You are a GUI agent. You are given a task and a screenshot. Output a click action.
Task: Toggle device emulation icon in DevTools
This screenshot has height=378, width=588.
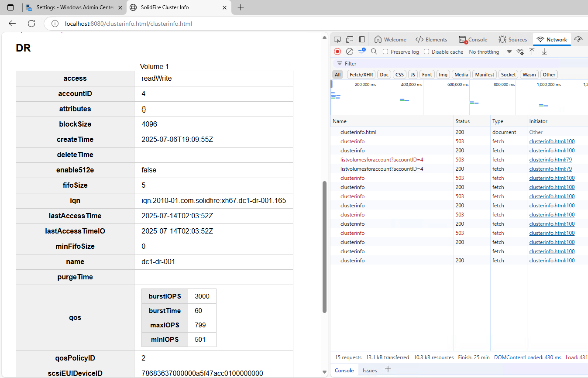(x=350, y=39)
